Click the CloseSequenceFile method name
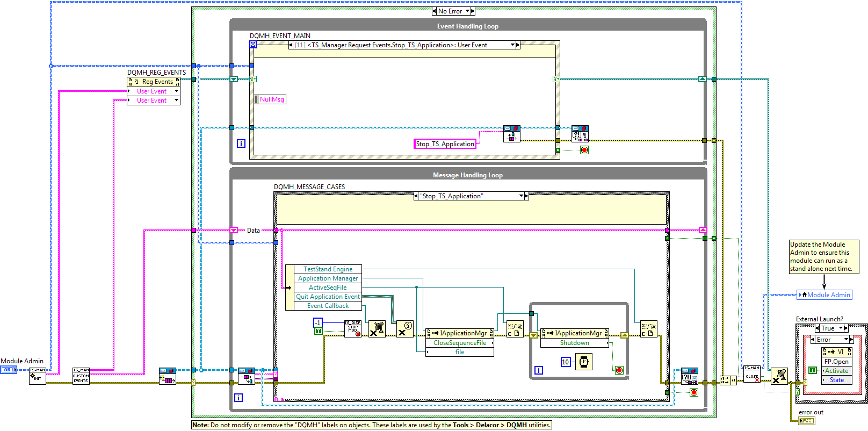Image resolution: width=868 pixels, height=431 pixels. point(460,343)
